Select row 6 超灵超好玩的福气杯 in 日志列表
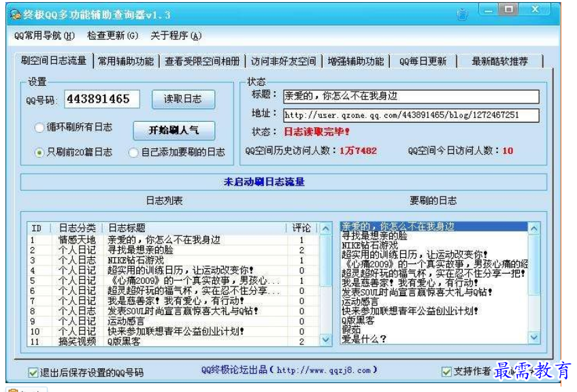The width and height of the screenshot is (577, 392). coord(173,291)
